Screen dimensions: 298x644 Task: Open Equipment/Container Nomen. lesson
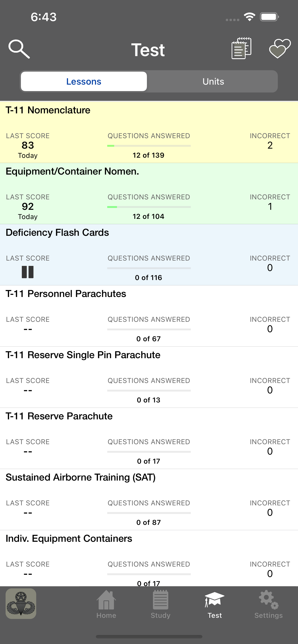pos(149,194)
